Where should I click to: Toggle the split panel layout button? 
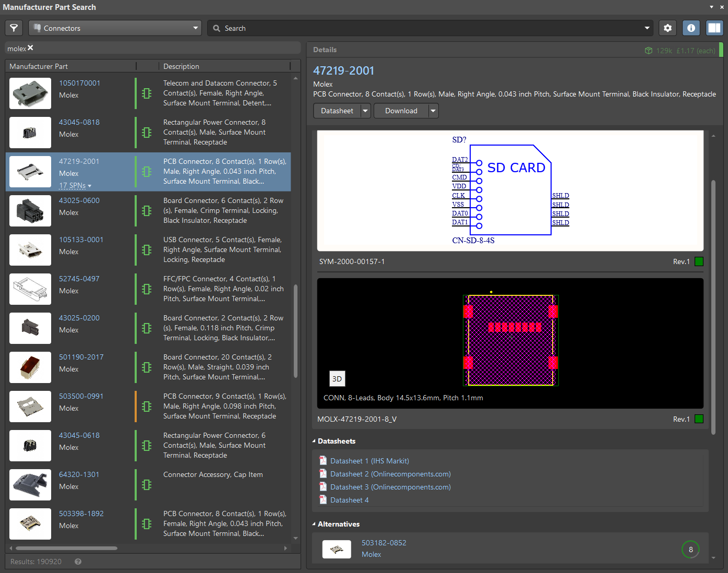click(714, 28)
